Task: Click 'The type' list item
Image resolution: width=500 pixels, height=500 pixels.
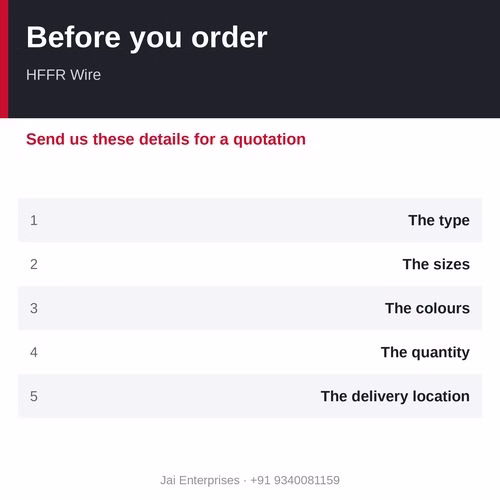Action: click(439, 221)
